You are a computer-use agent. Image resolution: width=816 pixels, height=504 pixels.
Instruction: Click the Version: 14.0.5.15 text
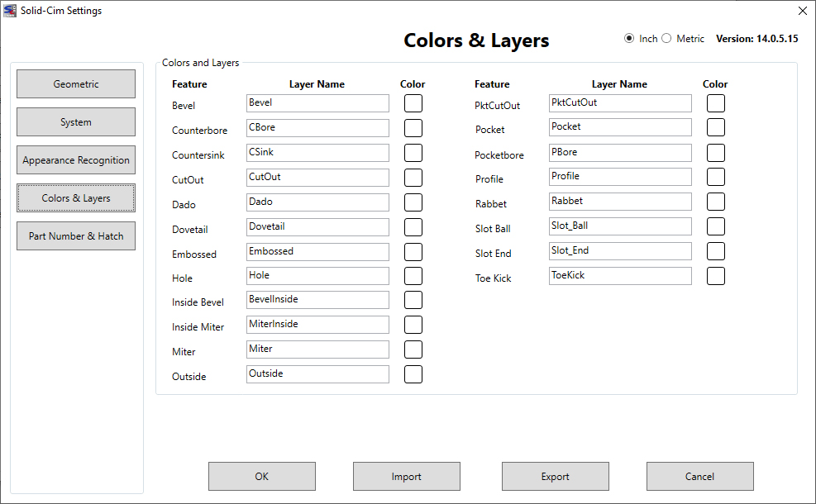tap(757, 39)
